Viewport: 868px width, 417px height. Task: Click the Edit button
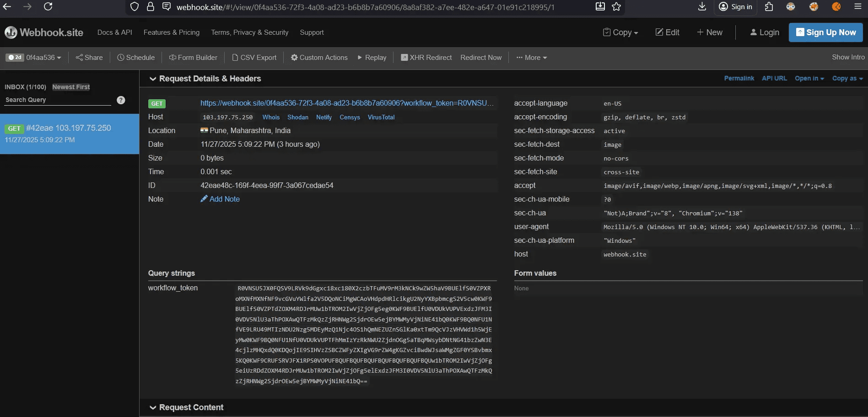(667, 32)
